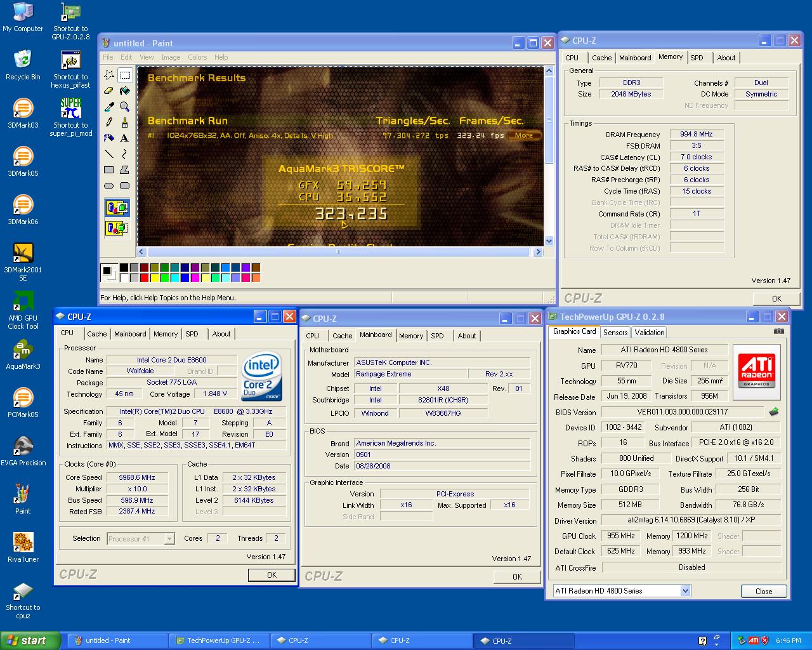Click the Rampage Extreme model field

pyautogui.click(x=410, y=374)
